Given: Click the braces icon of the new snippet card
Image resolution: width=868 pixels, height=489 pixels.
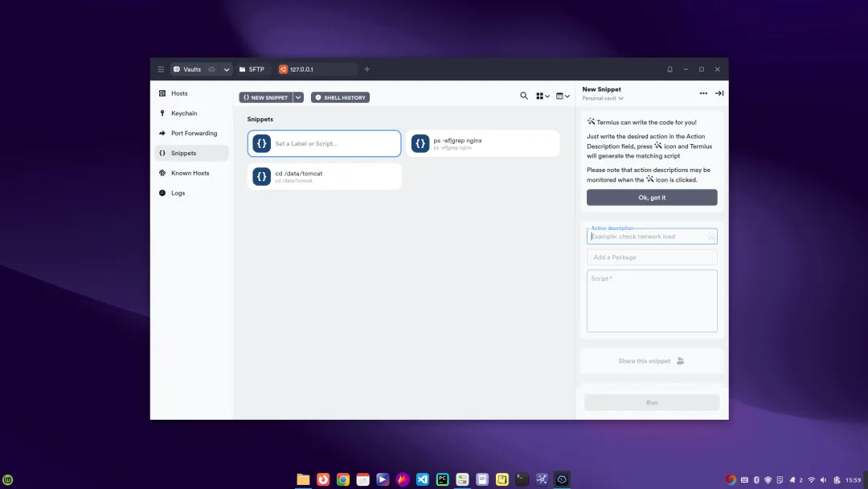Looking at the screenshot, I should tap(262, 143).
